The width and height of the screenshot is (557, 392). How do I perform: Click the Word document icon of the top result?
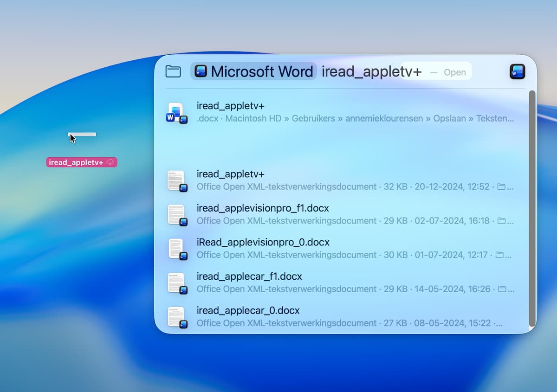[176, 113]
